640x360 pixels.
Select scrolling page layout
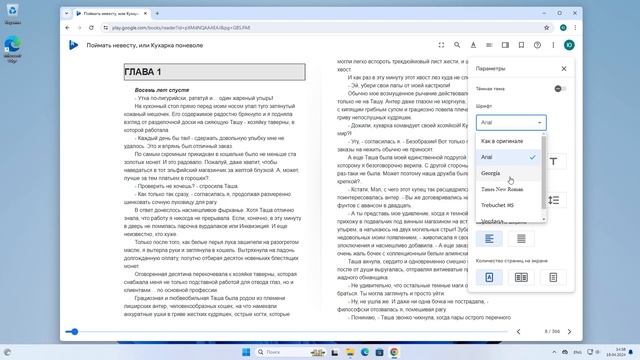coord(553,278)
